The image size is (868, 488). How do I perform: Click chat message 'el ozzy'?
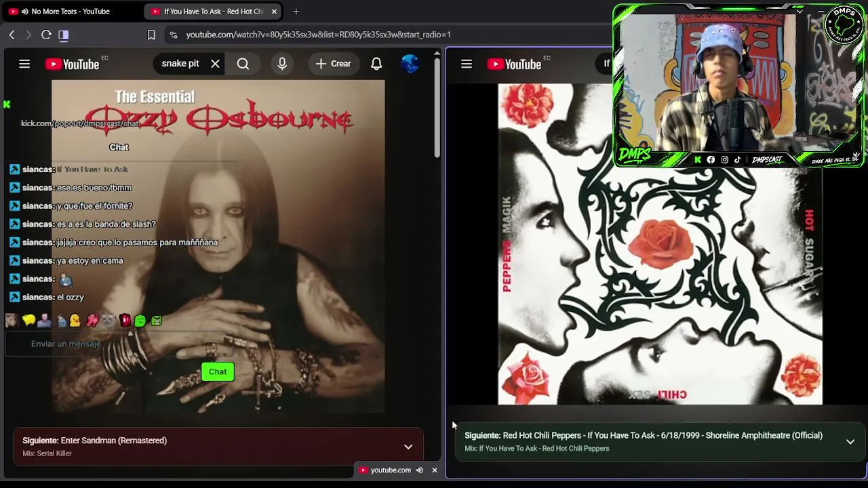point(71,298)
